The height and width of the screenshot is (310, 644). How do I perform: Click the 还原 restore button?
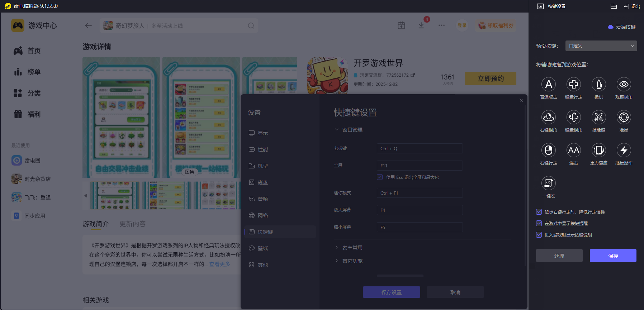(x=559, y=256)
